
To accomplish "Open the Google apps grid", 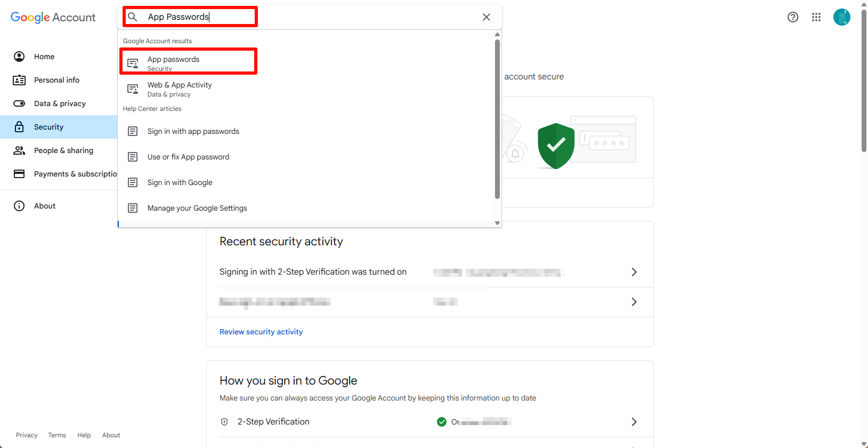I will tap(816, 17).
